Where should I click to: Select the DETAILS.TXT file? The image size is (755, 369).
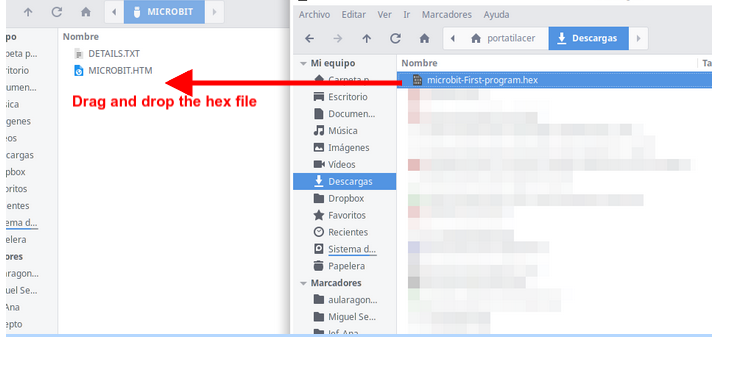(114, 53)
